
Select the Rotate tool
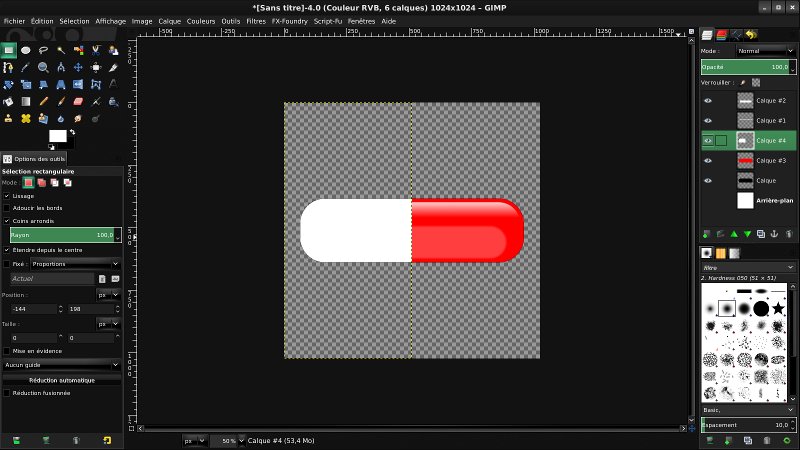pyautogui.click(x=8, y=85)
